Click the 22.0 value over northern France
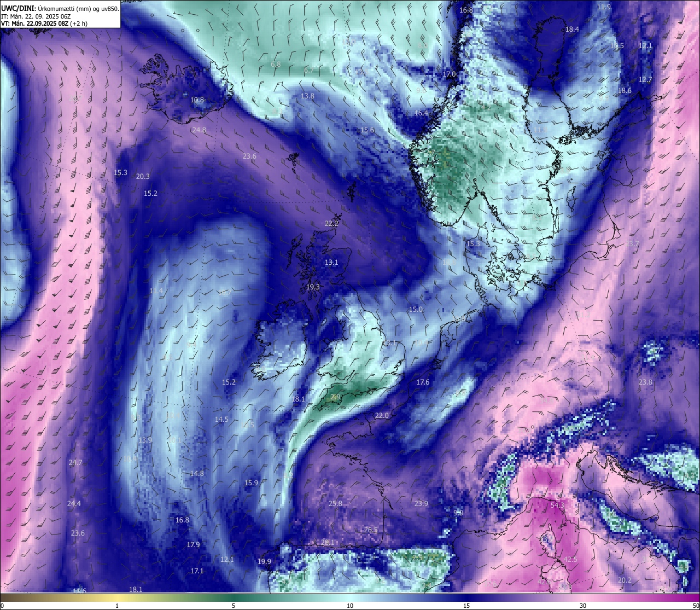This screenshot has width=700, height=610. tap(382, 416)
